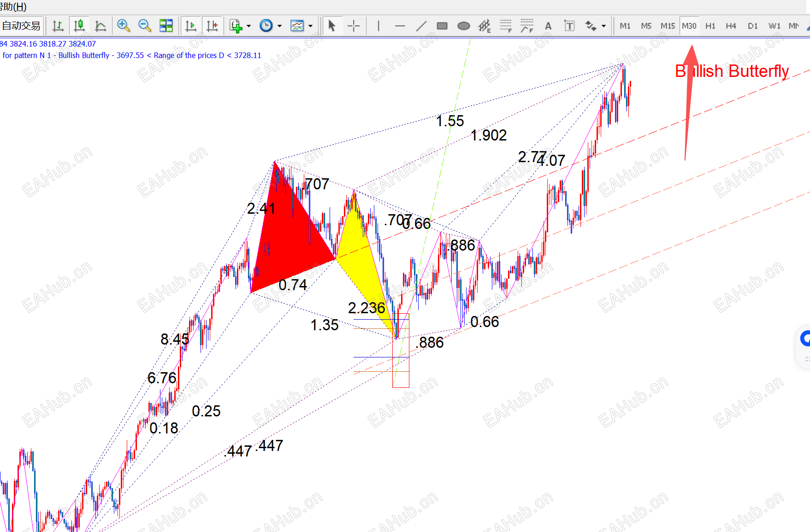
Task: Click the 0.74 ratio label
Action: (293, 285)
